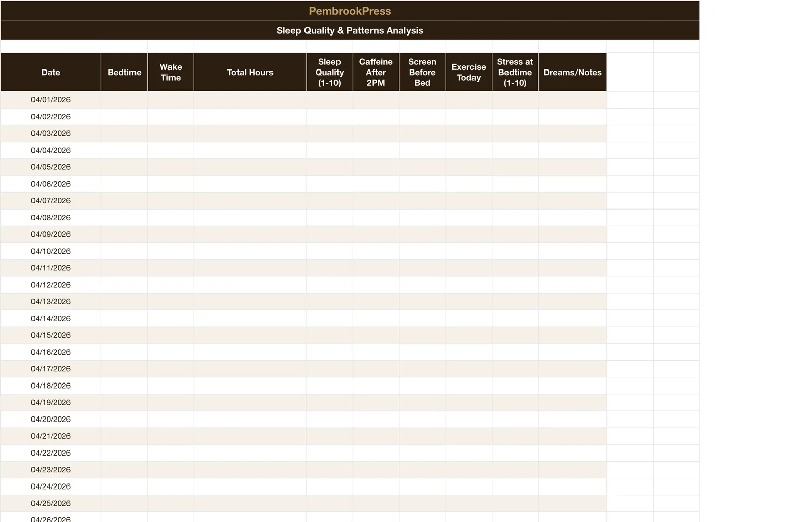The image size is (812, 522).
Task: Click the Screen Before Bed cell for 04/10/2026
Action: pyautogui.click(x=422, y=251)
